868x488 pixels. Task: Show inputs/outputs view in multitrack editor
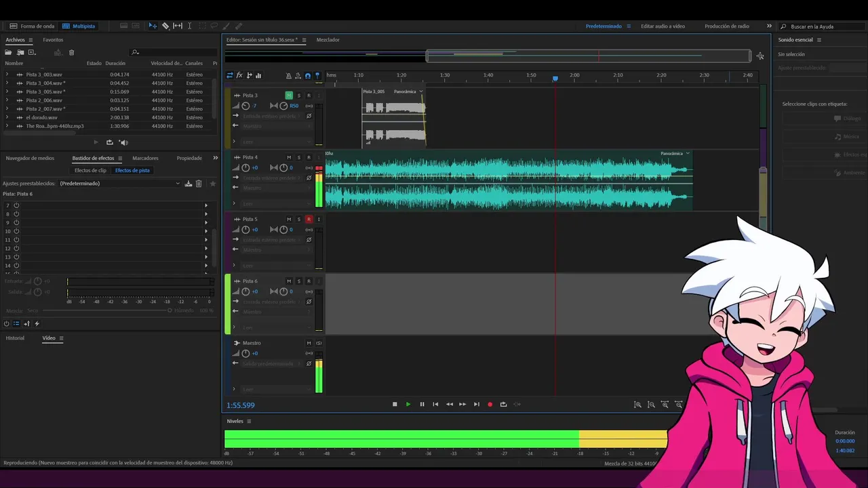[x=230, y=75]
